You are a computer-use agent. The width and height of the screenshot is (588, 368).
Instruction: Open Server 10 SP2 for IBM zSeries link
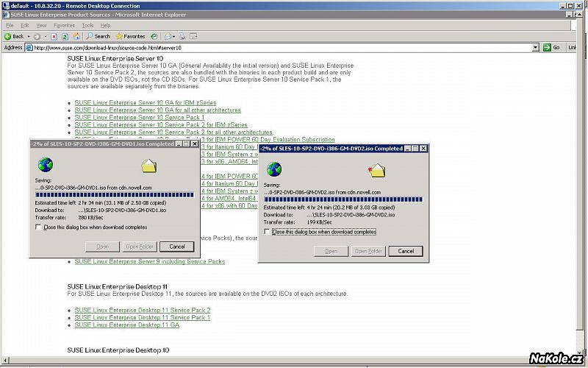(x=161, y=124)
